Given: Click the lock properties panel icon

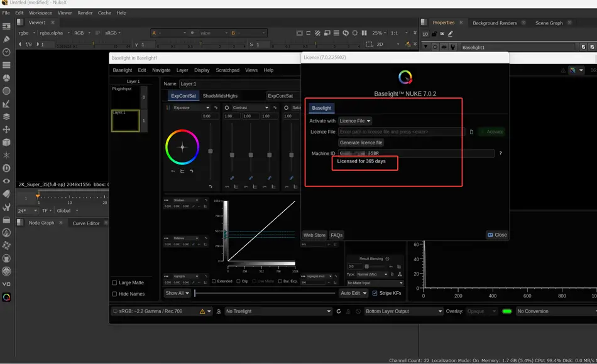Looking at the screenshot, I should [434, 34].
